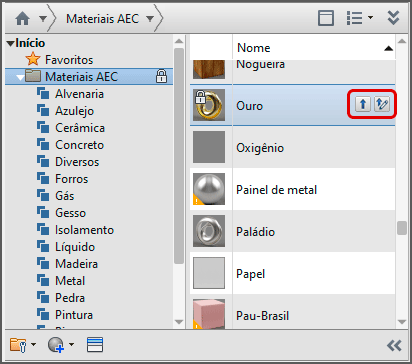Select Favoritos in the library tree
Screen dimensions: 412x364
69,60
